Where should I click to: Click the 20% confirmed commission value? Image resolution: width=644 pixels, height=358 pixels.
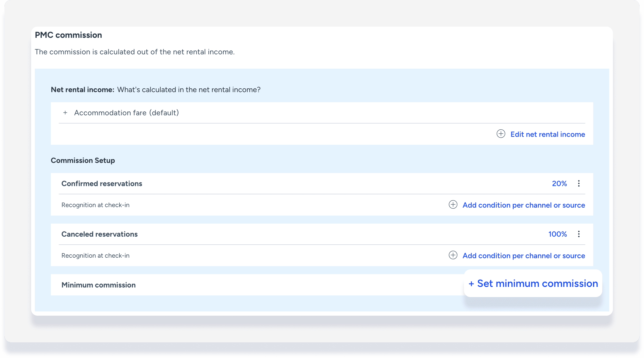[x=559, y=184]
